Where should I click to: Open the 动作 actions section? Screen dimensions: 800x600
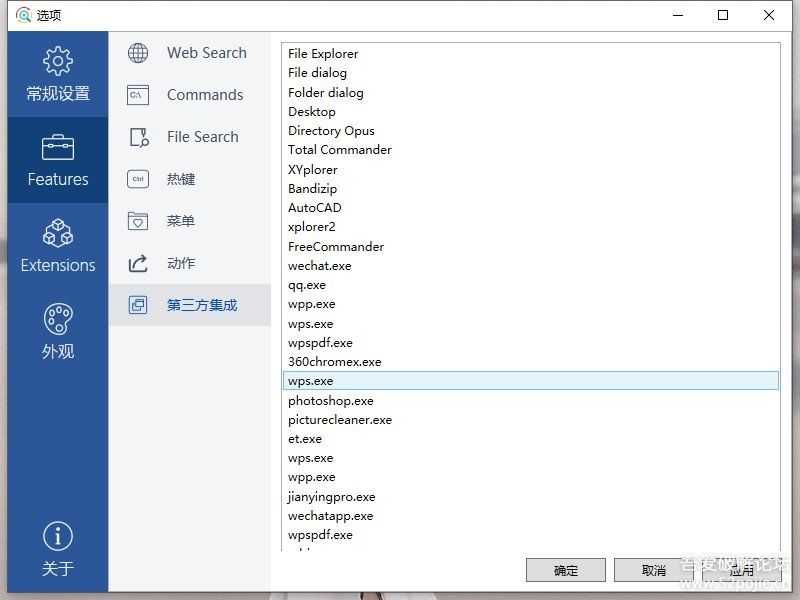click(x=180, y=263)
